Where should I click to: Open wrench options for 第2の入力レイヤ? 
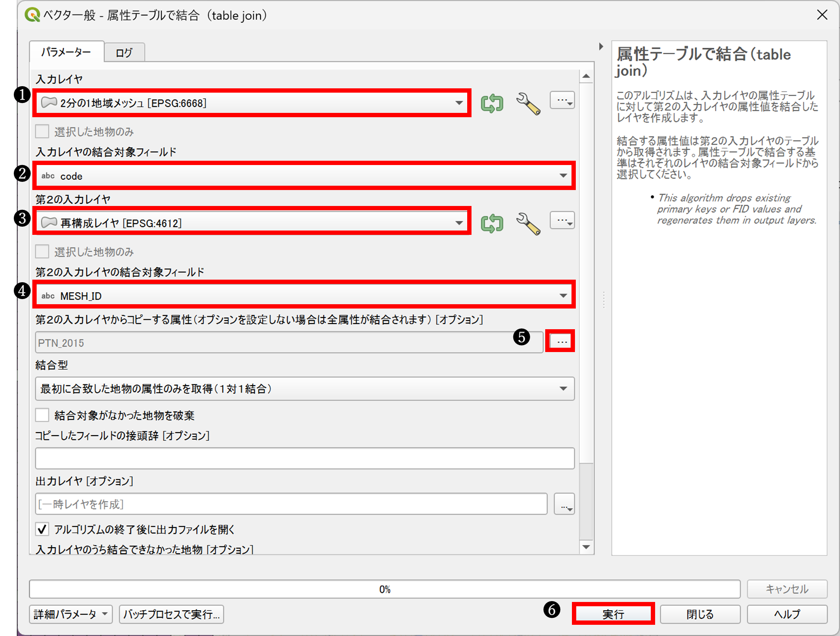click(x=528, y=223)
